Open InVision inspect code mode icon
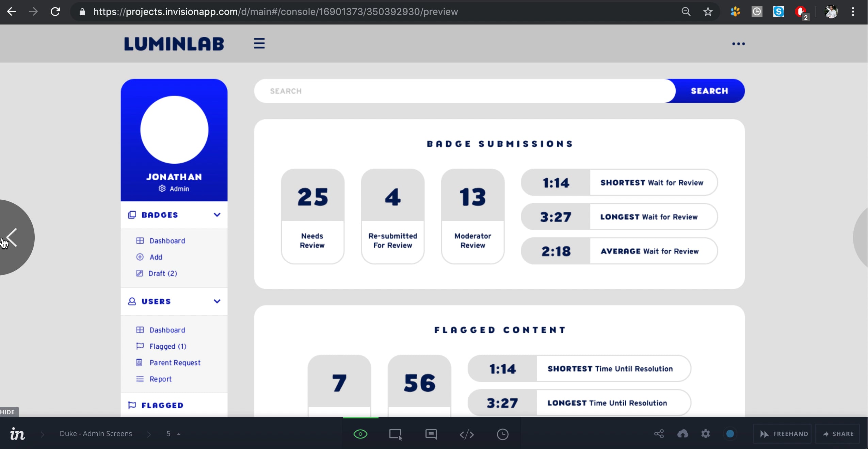 click(x=467, y=434)
